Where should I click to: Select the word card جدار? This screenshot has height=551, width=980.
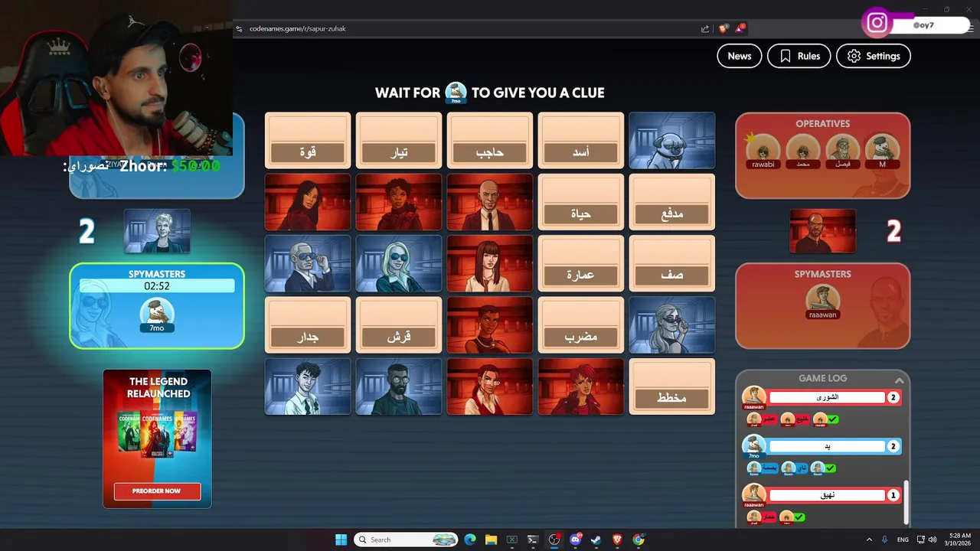click(308, 325)
